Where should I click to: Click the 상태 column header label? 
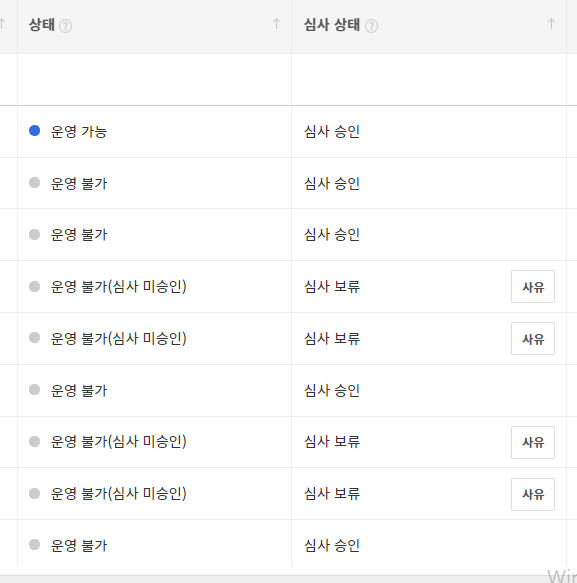(42, 25)
